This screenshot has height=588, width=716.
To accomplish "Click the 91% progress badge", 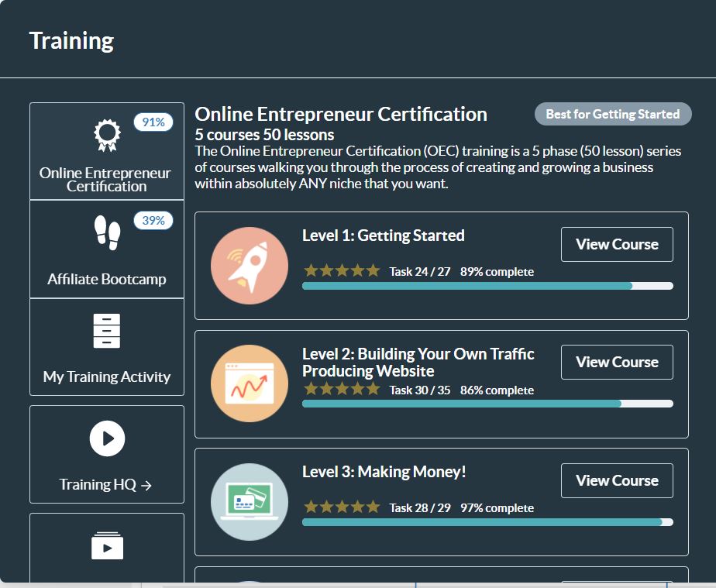I will pyautogui.click(x=153, y=122).
